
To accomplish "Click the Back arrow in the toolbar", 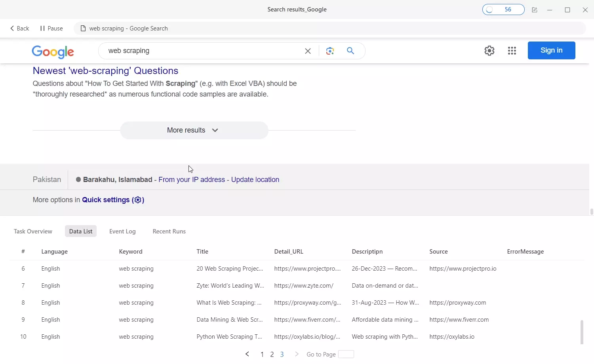I will coord(19,28).
